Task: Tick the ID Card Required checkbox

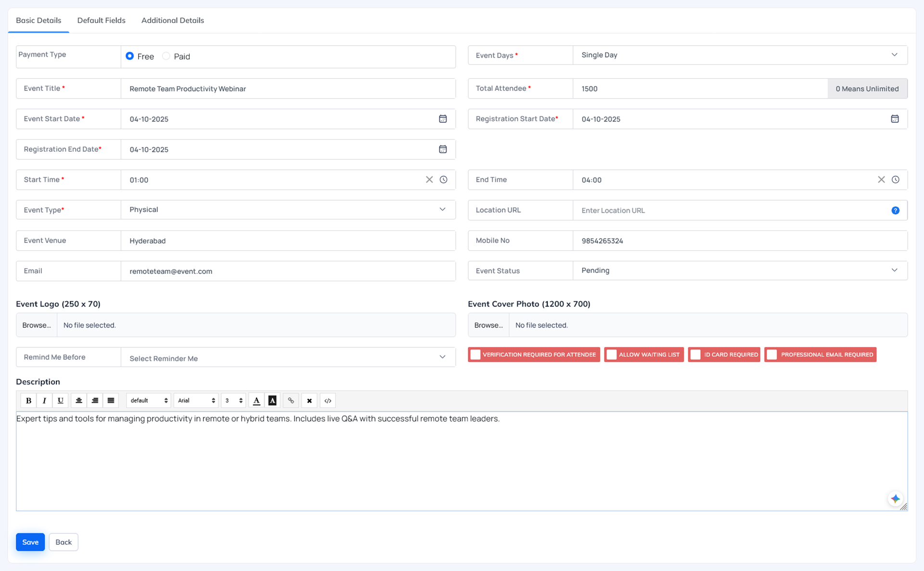Action: point(695,355)
